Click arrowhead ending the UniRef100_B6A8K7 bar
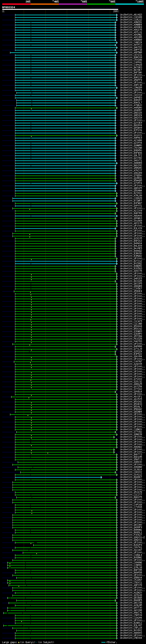Image resolution: width=146 pixels, height=644 pixels. point(101,477)
